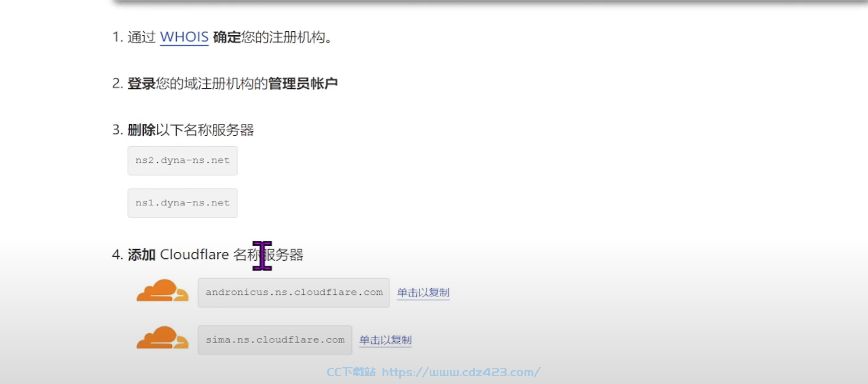868x384 pixels.
Task: Open the WHOIS link
Action: 184,37
